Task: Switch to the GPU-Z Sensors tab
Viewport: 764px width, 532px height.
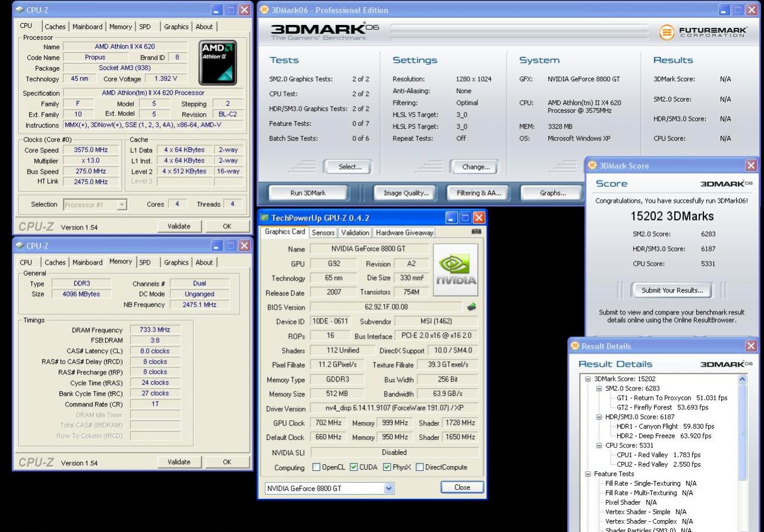Action: pyautogui.click(x=323, y=232)
